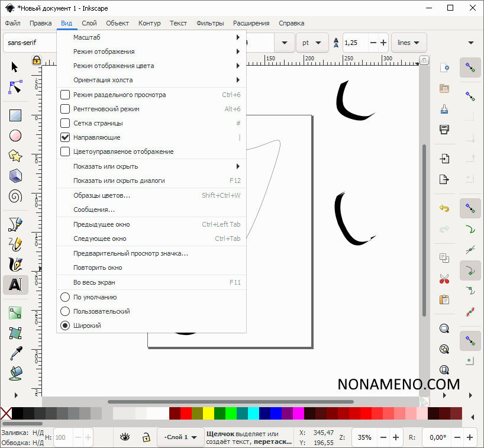Viewport: 484px width, 448px height.
Task: Click the Print document icon
Action: pos(444,129)
